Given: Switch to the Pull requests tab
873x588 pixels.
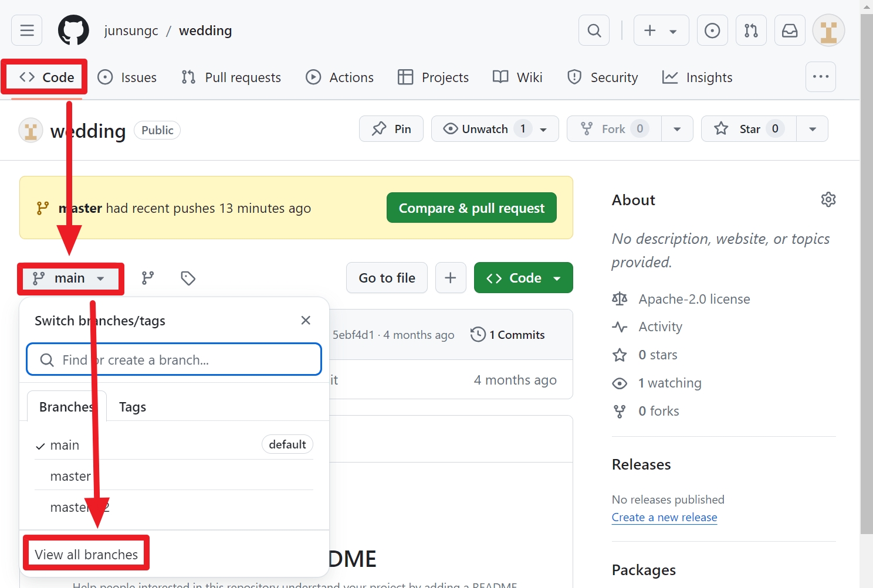Looking at the screenshot, I should pyautogui.click(x=231, y=77).
